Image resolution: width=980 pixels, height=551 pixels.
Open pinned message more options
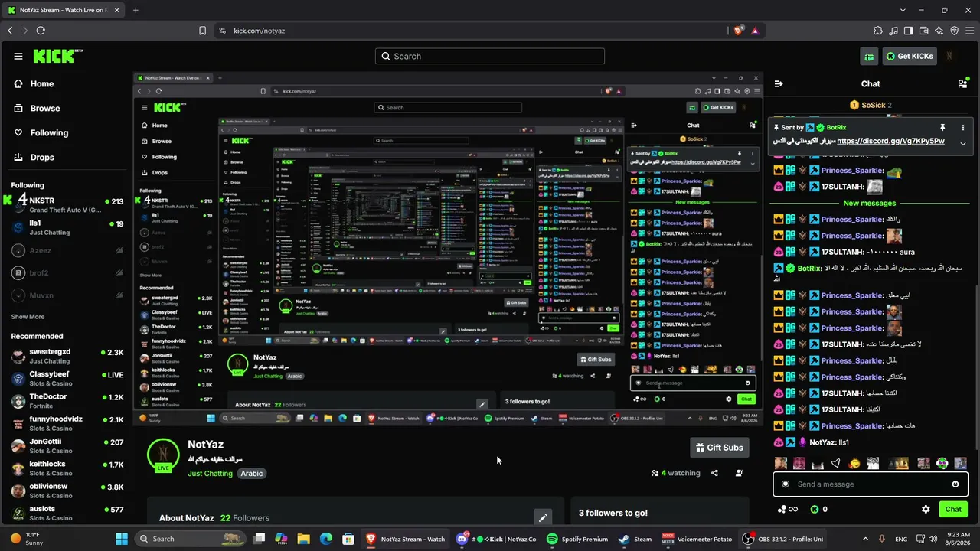point(963,127)
